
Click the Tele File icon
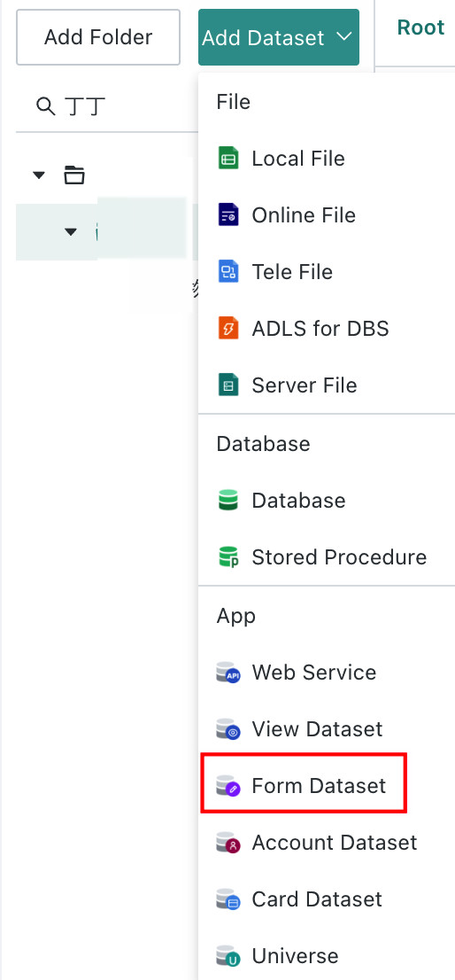pyautogui.click(x=228, y=272)
